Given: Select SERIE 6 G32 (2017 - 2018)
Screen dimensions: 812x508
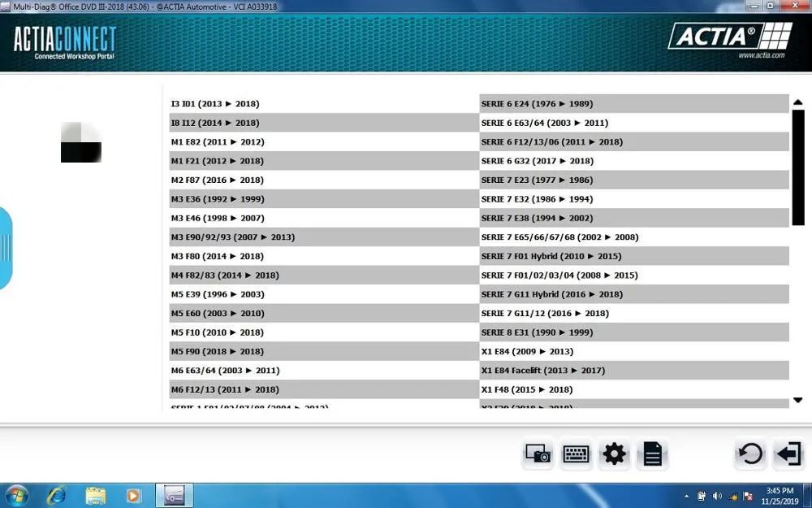Looking at the screenshot, I should (x=634, y=161).
